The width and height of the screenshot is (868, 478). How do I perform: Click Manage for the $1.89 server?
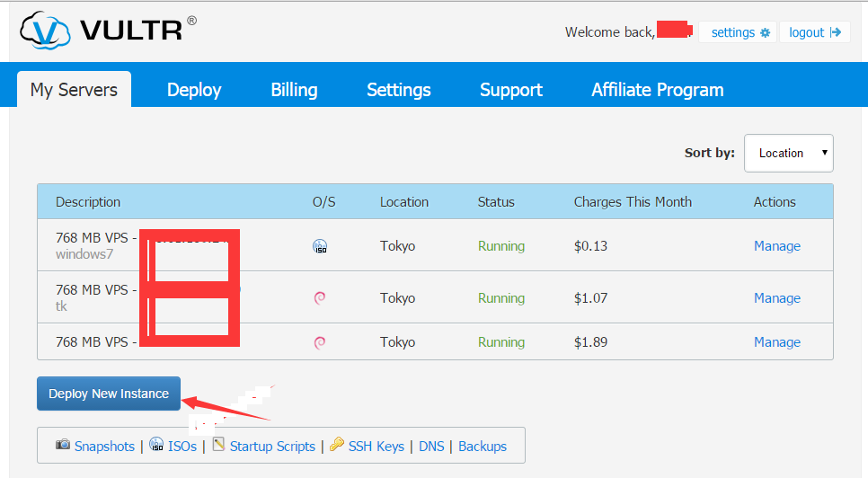[776, 342]
